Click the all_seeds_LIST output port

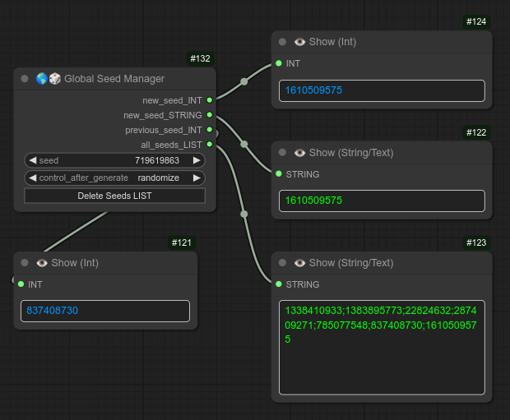click(x=210, y=145)
